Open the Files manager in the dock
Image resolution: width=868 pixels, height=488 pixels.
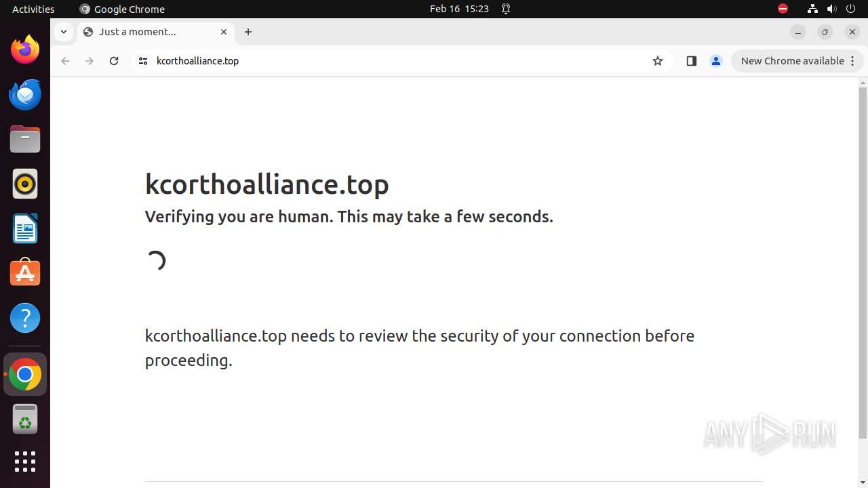[25, 139]
